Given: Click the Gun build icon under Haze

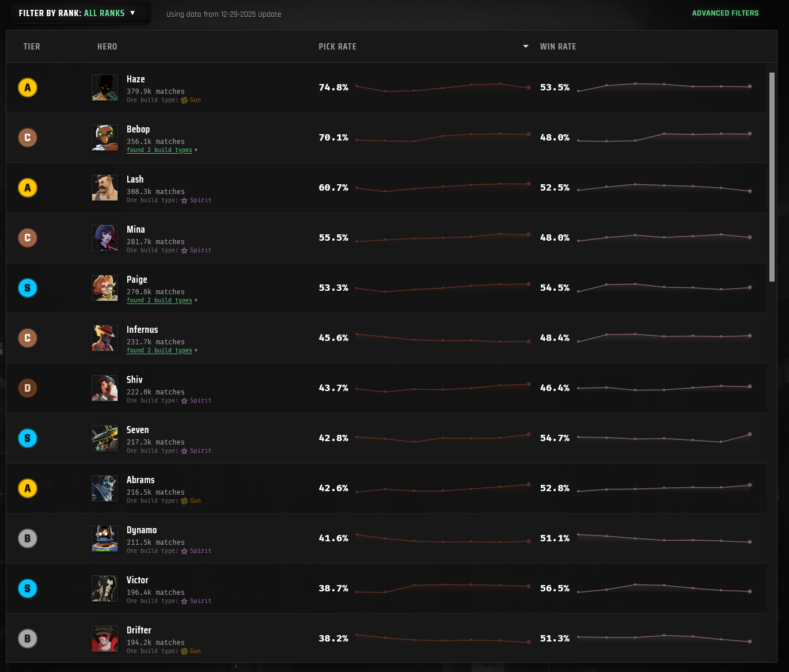Looking at the screenshot, I should click(184, 100).
